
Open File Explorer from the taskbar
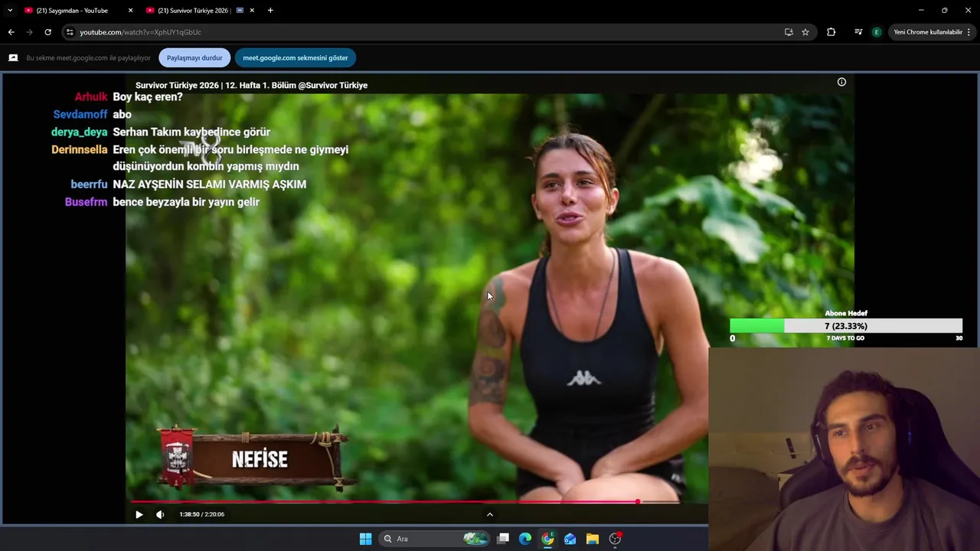pos(592,539)
